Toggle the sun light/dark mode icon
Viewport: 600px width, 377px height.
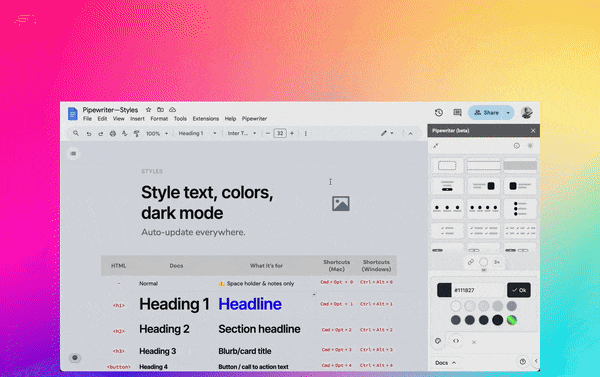[x=530, y=145]
